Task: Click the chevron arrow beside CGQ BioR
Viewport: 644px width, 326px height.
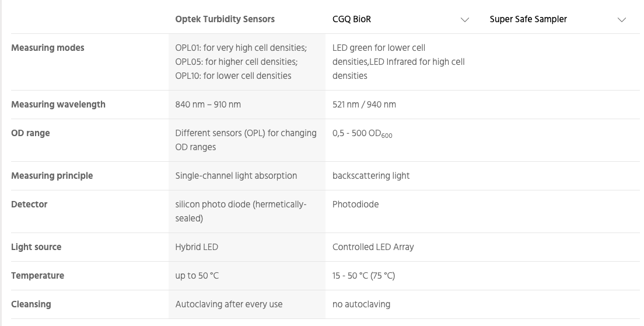Action: click(x=464, y=20)
